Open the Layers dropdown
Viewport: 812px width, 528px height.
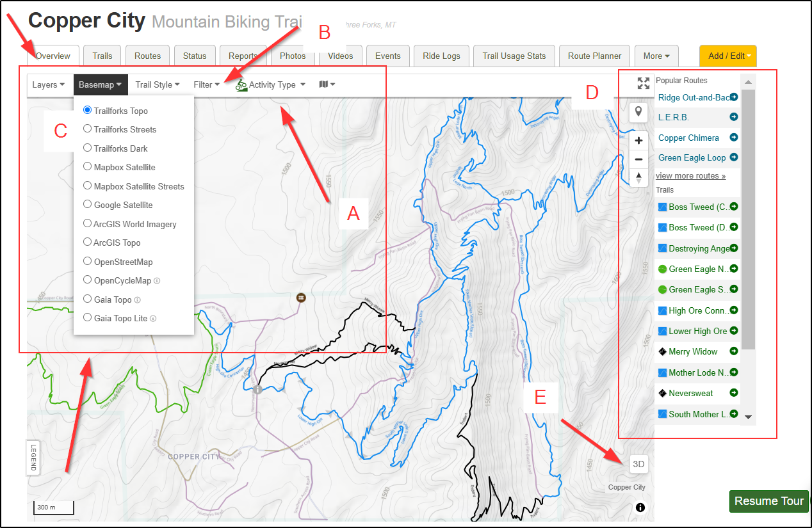[x=49, y=84]
